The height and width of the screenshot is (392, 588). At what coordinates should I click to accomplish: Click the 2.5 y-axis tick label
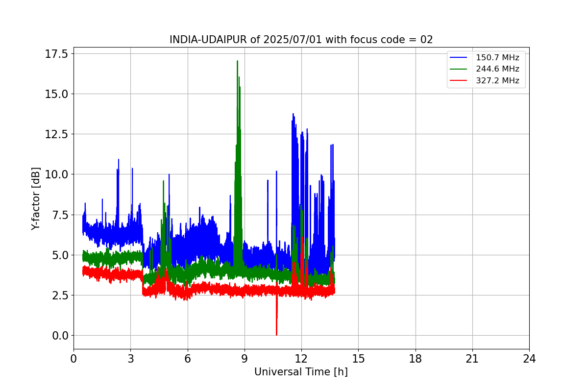point(59,295)
